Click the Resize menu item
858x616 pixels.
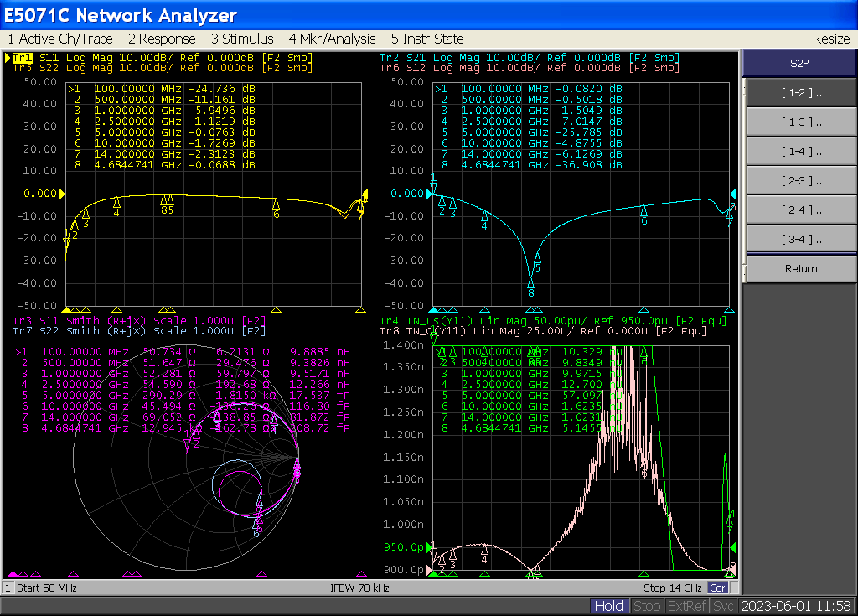[830, 39]
